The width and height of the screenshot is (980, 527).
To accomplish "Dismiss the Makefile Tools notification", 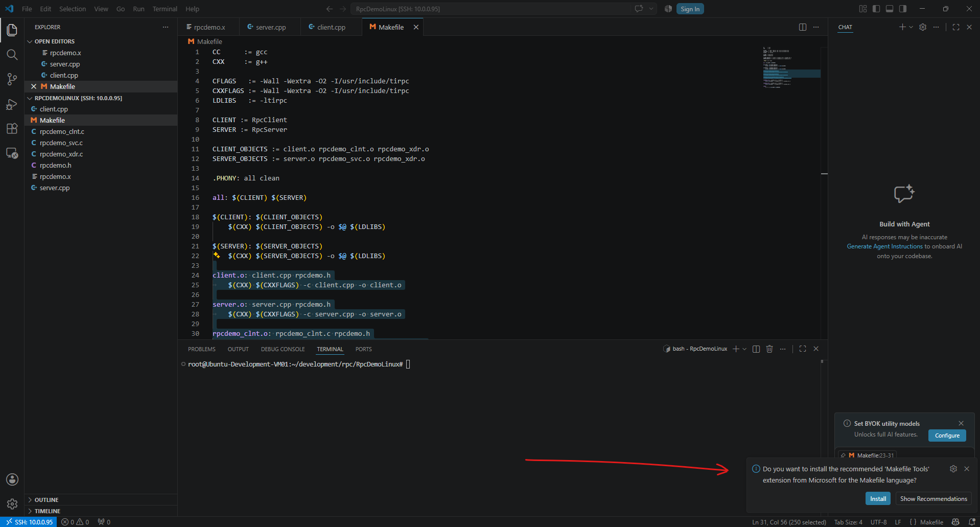I will [967, 469].
